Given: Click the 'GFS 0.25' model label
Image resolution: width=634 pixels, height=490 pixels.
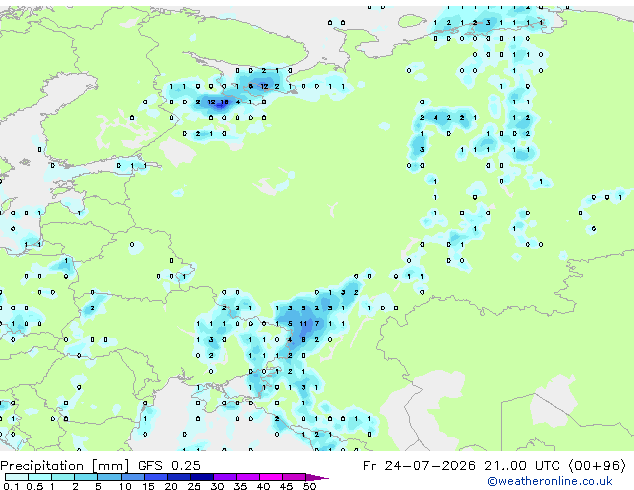Looking at the screenshot, I should [x=169, y=465].
